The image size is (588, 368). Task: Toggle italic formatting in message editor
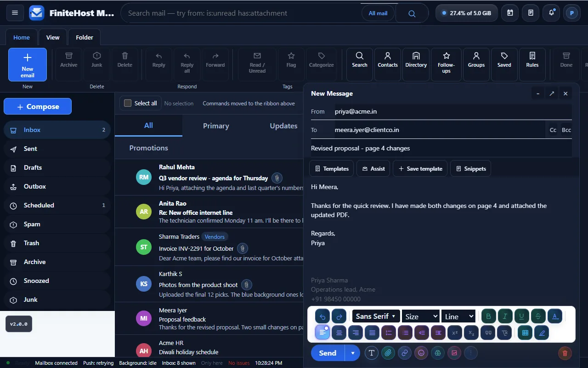(505, 316)
